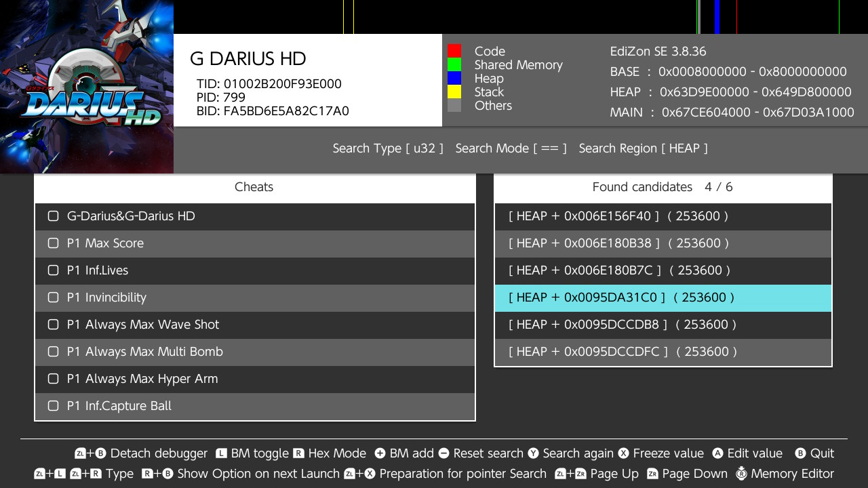The width and height of the screenshot is (868, 488).
Task: Click the green Shared Memory legend swatch
Action: 454,64
